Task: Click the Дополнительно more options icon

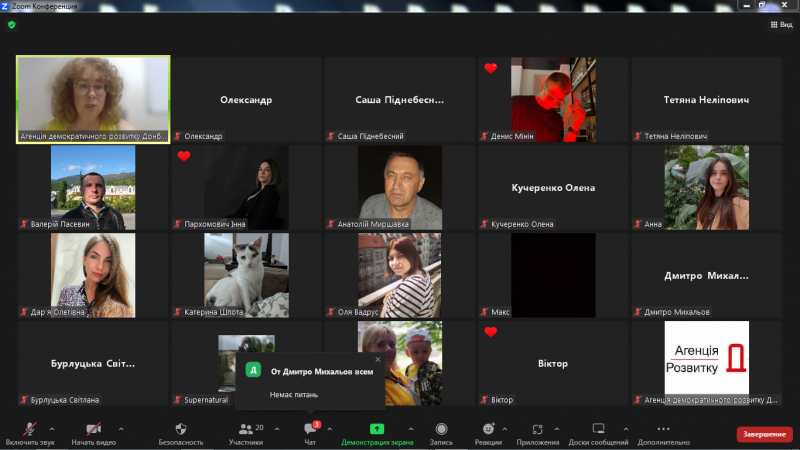Action: (663, 431)
